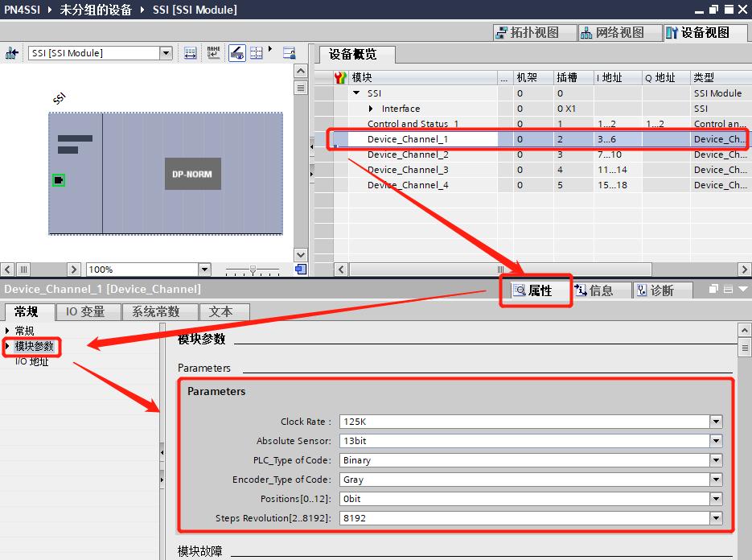Click the save window settings toolbar icon

(290, 53)
